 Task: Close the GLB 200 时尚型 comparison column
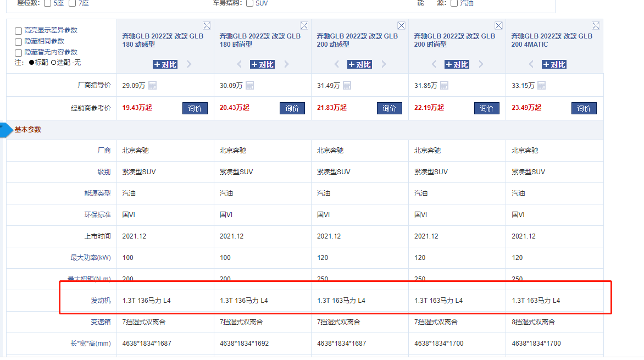[498, 25]
